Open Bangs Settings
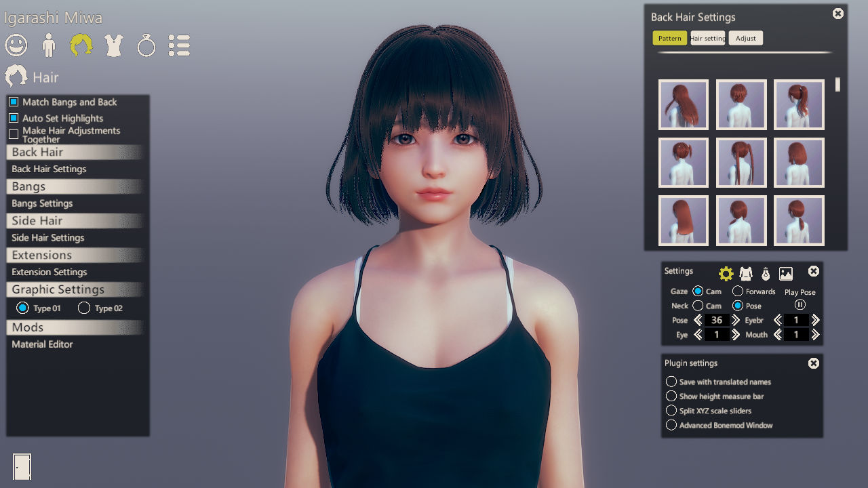 click(x=42, y=203)
